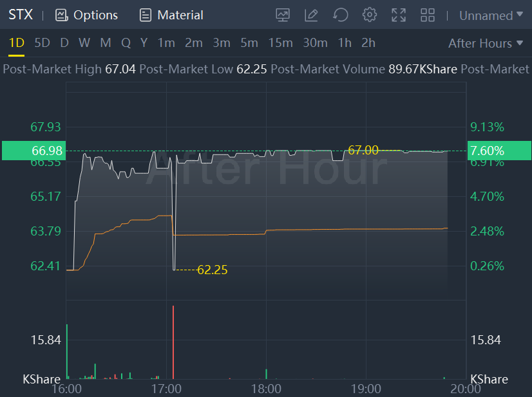Click the refresh chart icon
The image size is (532, 397).
click(x=341, y=15)
